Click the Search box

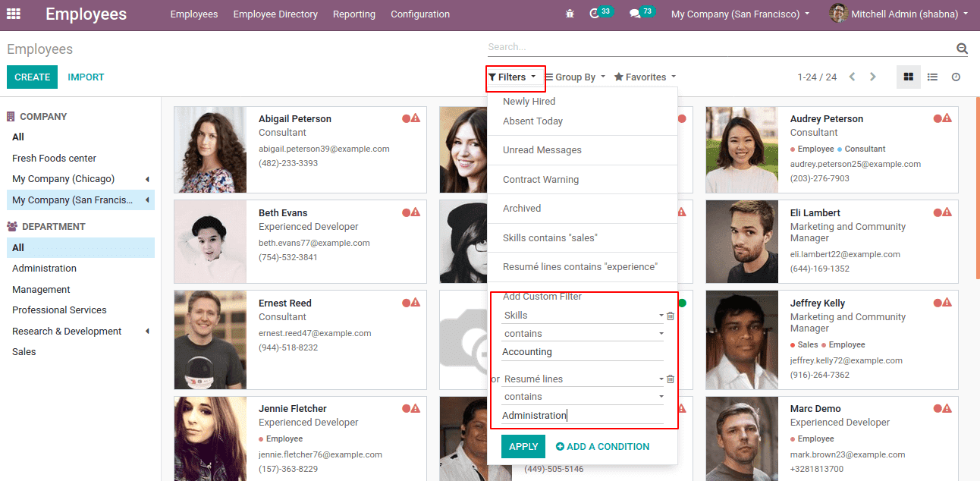coord(721,47)
